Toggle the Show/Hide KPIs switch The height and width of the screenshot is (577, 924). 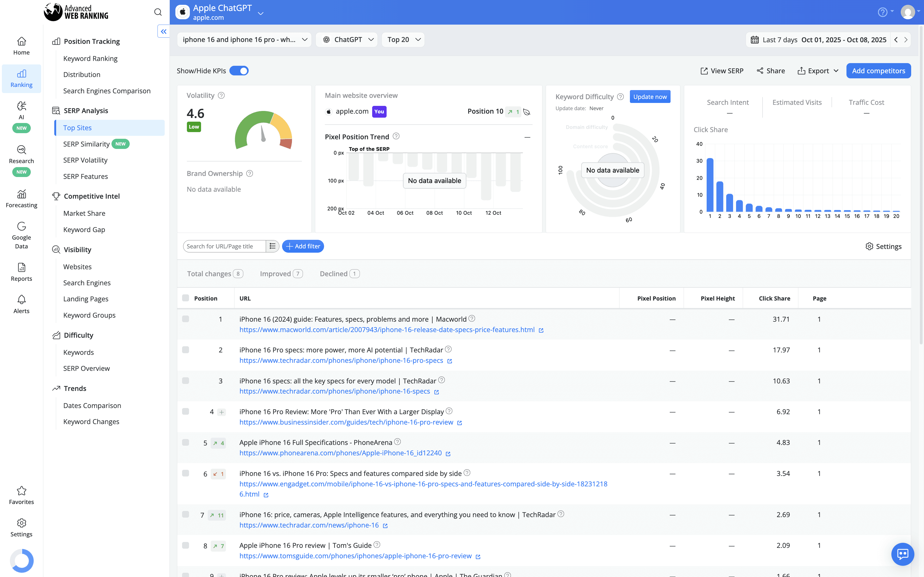239,71
